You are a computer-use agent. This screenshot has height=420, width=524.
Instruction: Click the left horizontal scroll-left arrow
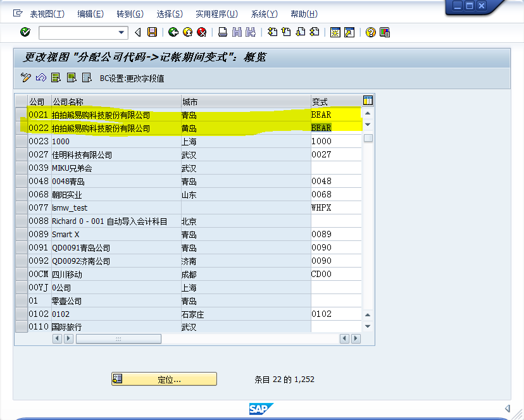pyautogui.click(x=57, y=338)
